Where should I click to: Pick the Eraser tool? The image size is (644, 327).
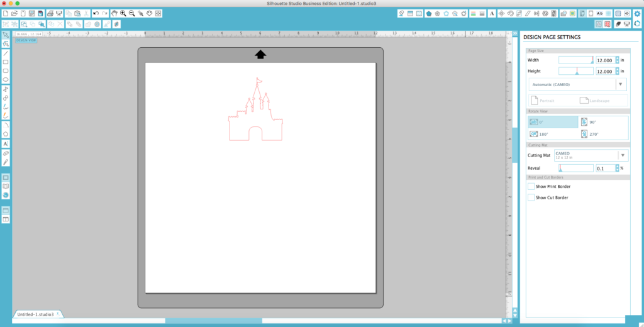6,153
